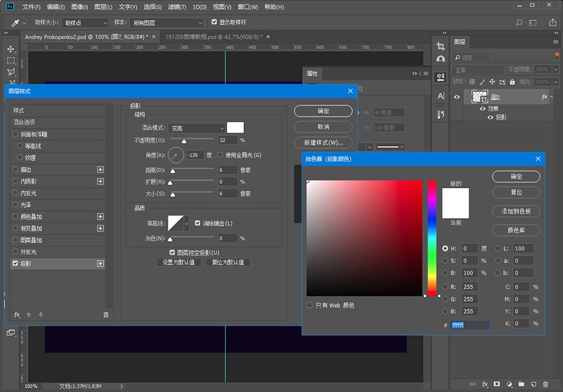Open the contour picker dropdown arrow

click(x=186, y=223)
